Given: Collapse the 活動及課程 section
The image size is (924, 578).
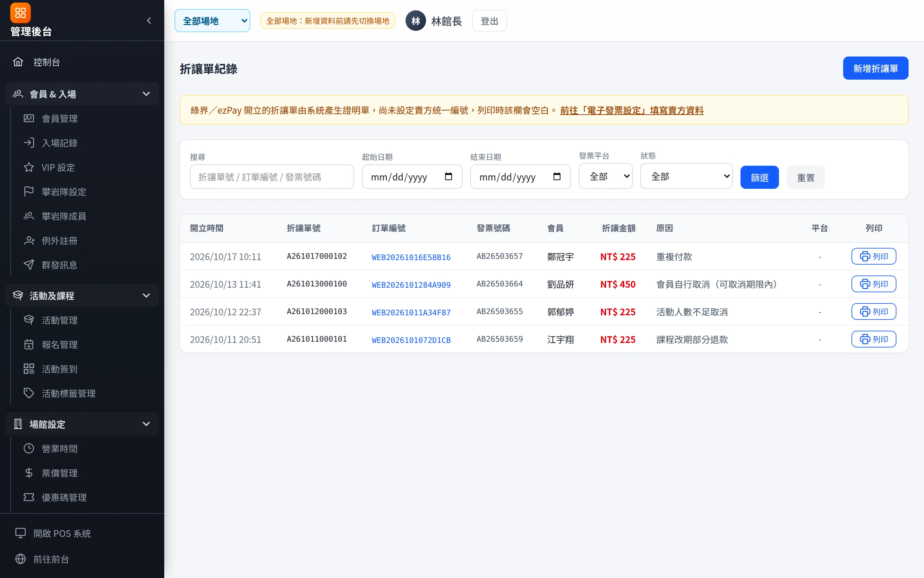Looking at the screenshot, I should coord(82,295).
